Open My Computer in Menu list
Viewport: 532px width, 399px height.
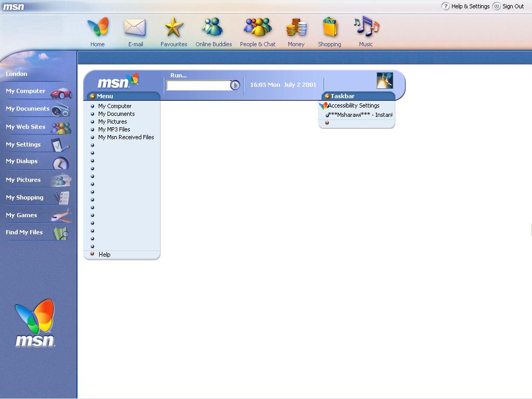115,106
